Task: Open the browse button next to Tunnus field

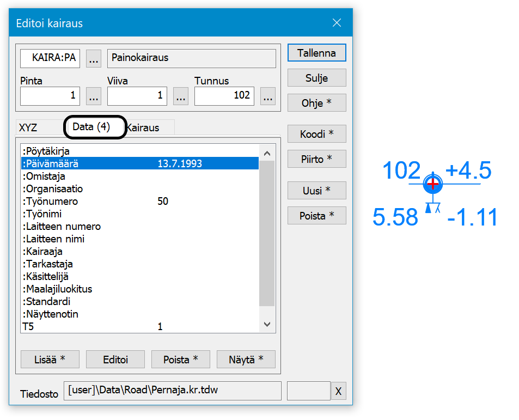Action: coord(267,96)
